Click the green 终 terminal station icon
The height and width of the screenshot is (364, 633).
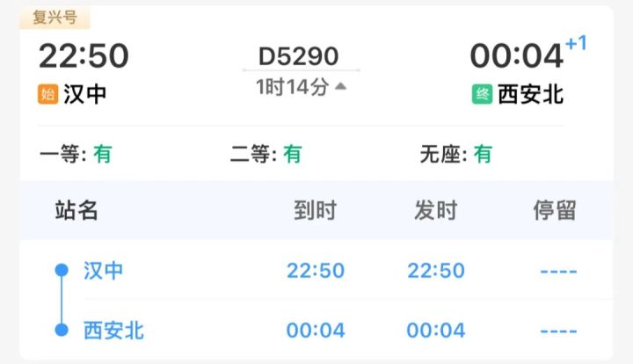tap(482, 94)
